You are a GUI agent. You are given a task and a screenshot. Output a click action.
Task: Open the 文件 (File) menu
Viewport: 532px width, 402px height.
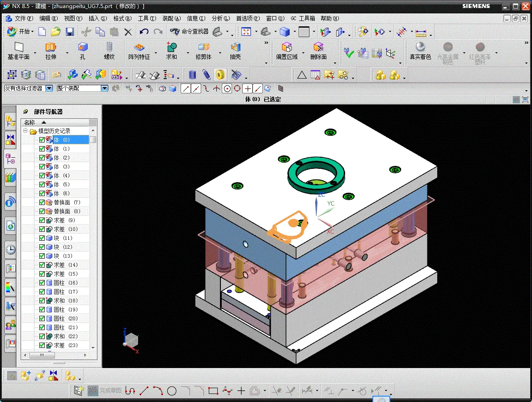click(23, 18)
